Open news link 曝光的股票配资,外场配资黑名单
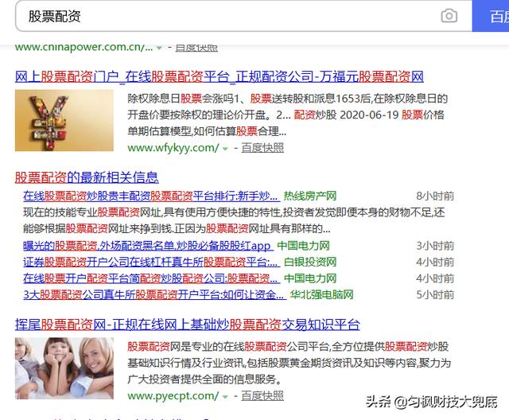The height and width of the screenshot is (420, 509). coord(148,246)
